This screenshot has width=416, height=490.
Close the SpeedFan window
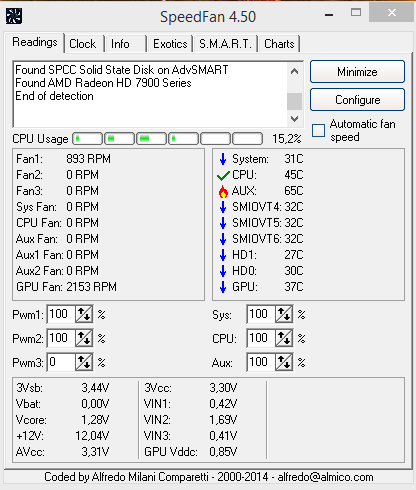pyautogui.click(x=392, y=13)
